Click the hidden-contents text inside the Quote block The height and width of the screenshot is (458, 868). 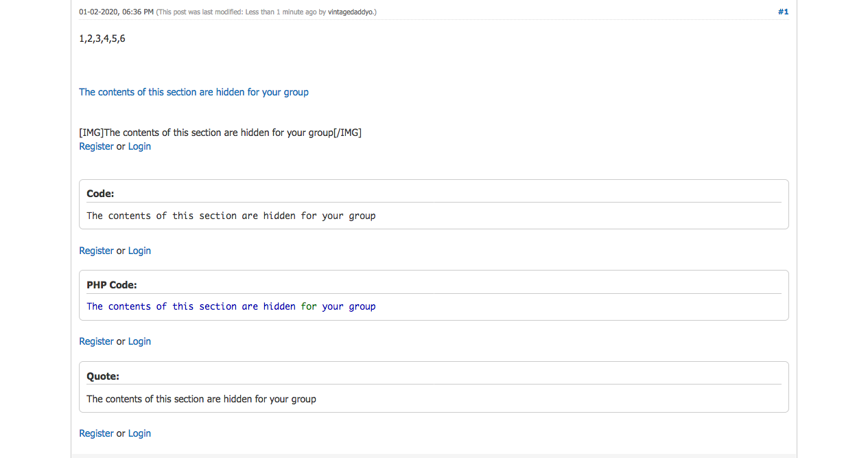click(x=201, y=399)
